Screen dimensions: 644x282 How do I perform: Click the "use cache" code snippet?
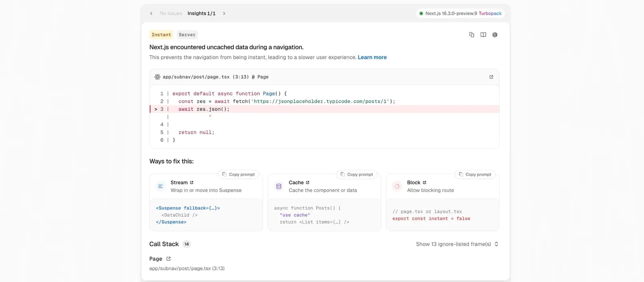[295, 215]
